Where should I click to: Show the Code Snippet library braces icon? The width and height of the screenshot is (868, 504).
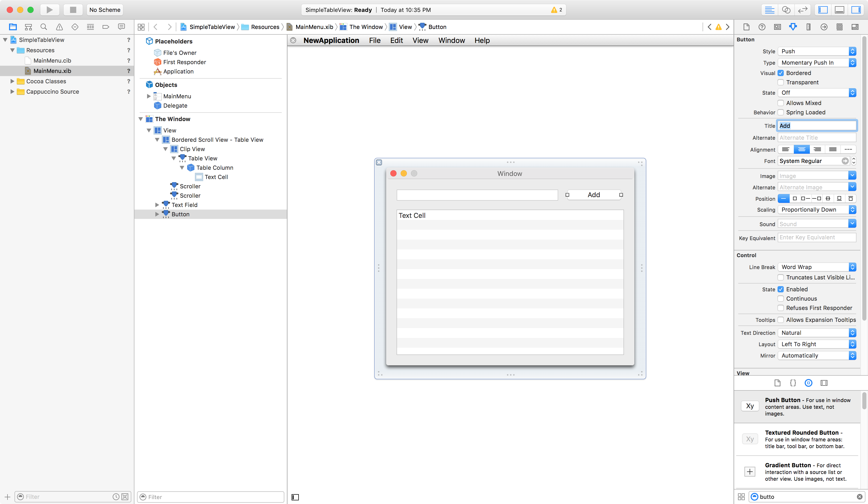pyautogui.click(x=793, y=383)
